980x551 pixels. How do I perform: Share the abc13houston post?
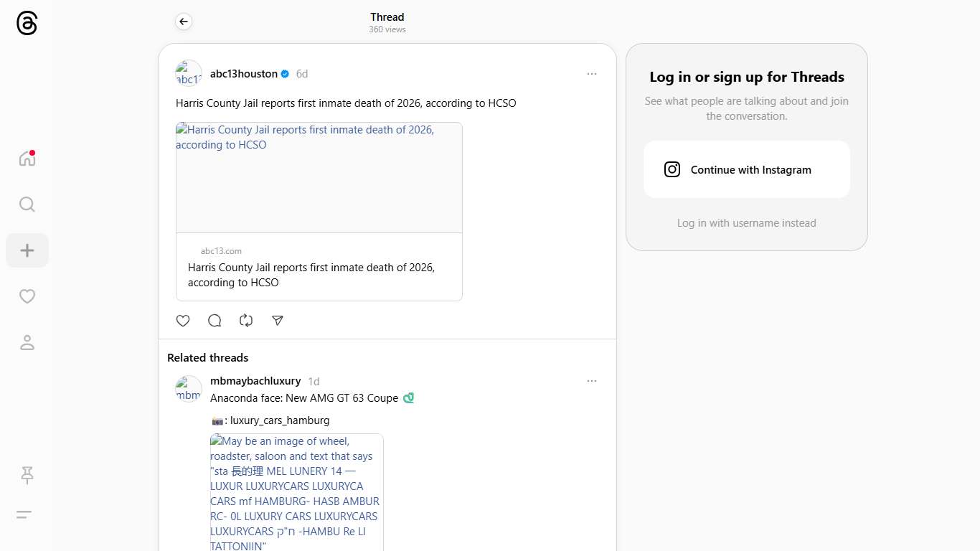pos(278,321)
